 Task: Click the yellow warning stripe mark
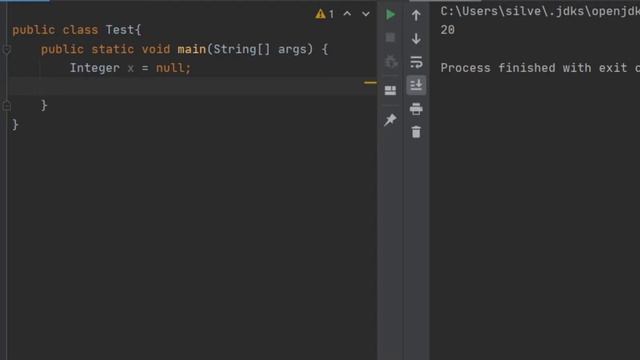click(370, 83)
